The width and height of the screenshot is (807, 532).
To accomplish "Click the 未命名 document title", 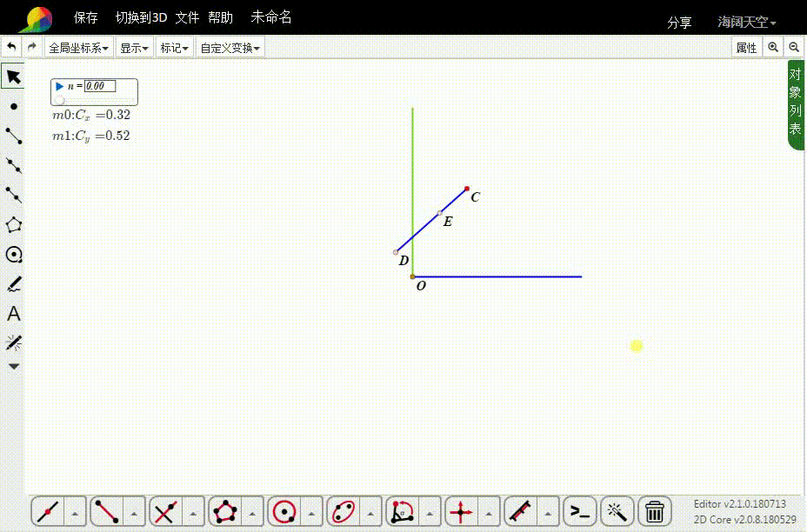I will (x=271, y=17).
